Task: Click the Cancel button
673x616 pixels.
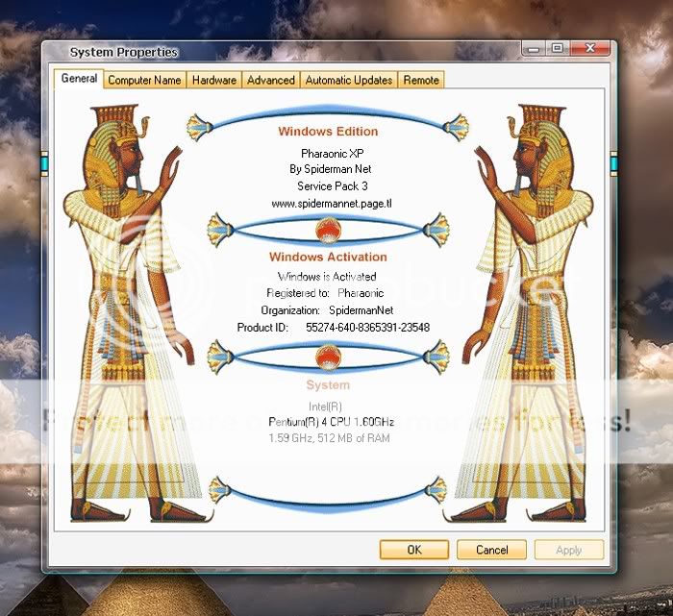Action: point(492,550)
